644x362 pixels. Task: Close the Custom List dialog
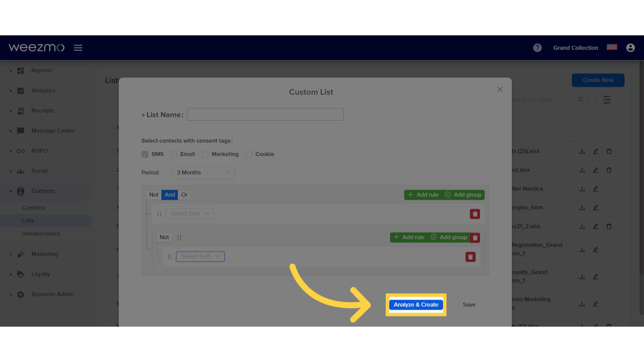click(x=500, y=89)
